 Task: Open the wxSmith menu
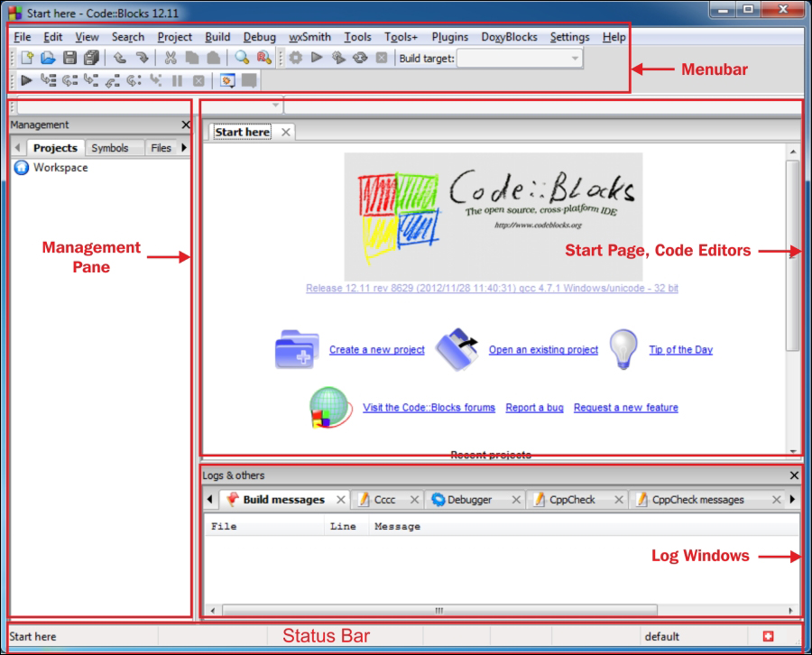309,37
